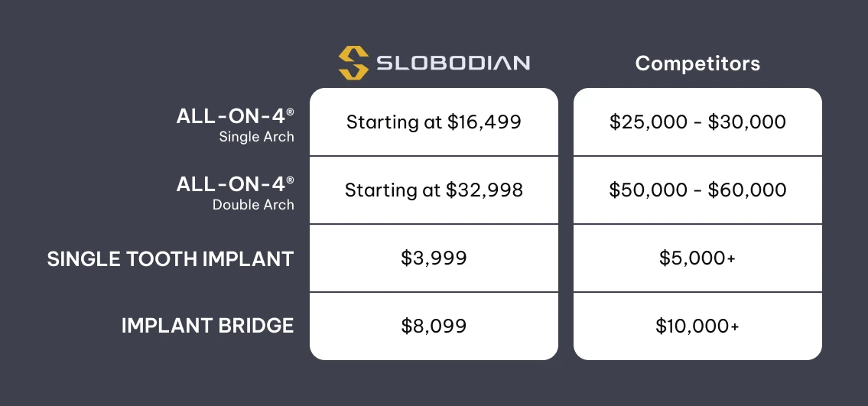Click the $25,000 competitor lower price
Screen dimensions: 868x406
coord(649,122)
